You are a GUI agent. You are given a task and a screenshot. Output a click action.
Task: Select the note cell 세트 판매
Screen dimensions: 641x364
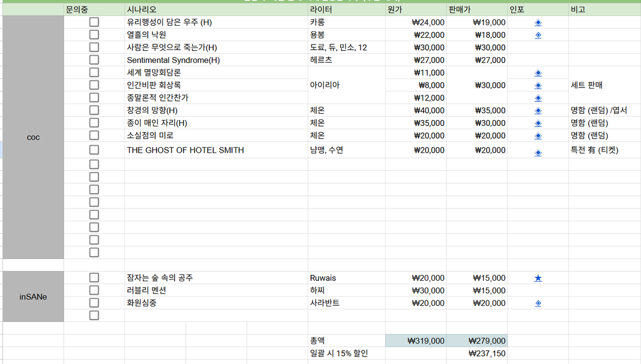point(605,85)
